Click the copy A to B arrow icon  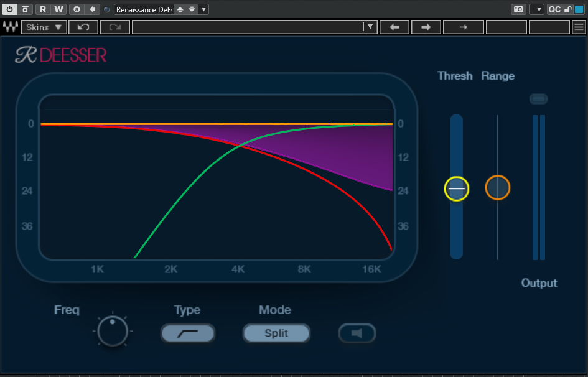click(x=92, y=9)
